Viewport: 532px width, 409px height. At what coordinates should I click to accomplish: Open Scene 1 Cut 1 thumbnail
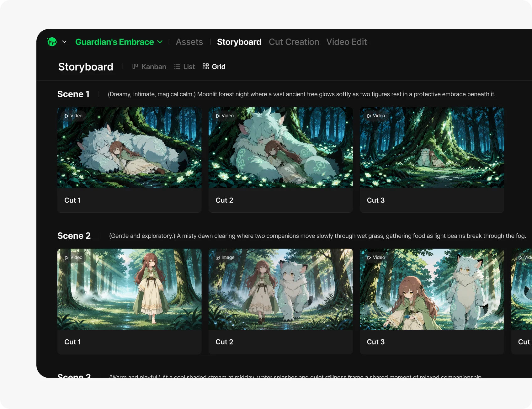click(x=130, y=148)
